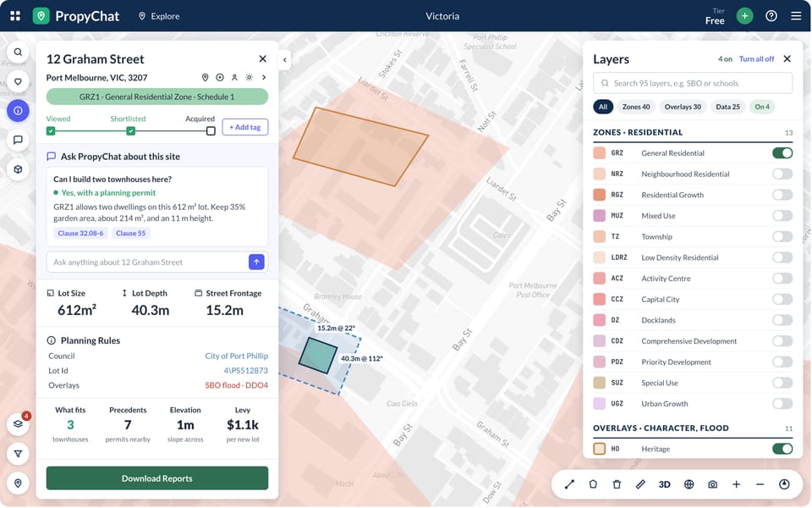The width and height of the screenshot is (812, 508).
Task: Click the delete trash tool
Action: [617, 484]
